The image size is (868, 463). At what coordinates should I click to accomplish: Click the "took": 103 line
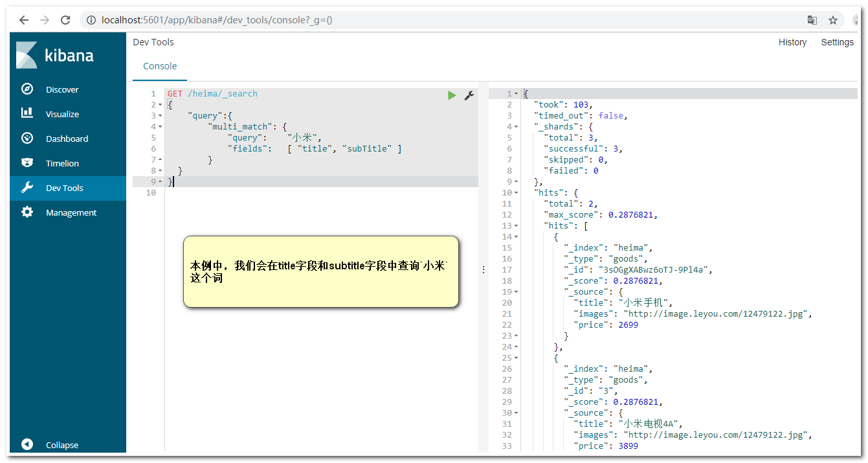[563, 105]
